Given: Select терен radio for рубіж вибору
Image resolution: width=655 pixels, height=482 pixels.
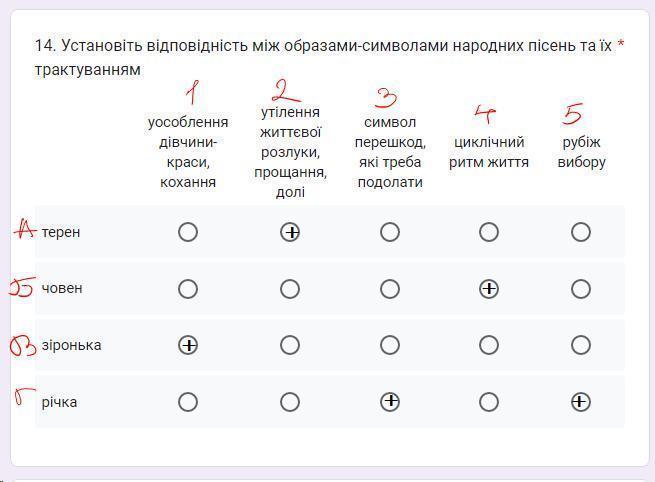Looking at the screenshot, I should (x=581, y=232).
